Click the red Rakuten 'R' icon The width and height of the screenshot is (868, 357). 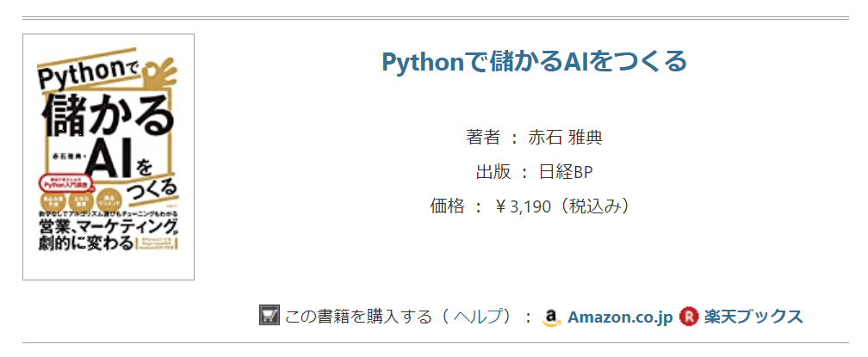coord(688,317)
